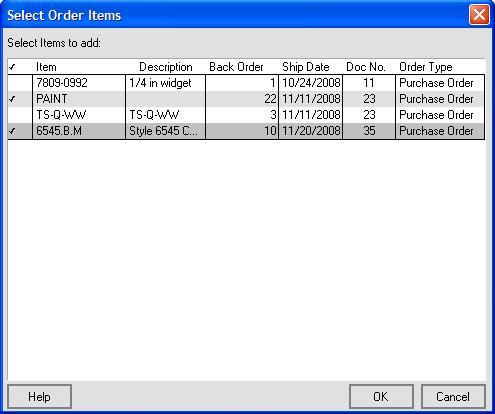Uncheck the PAINT row checkbox
The image size is (495, 414).
point(20,99)
